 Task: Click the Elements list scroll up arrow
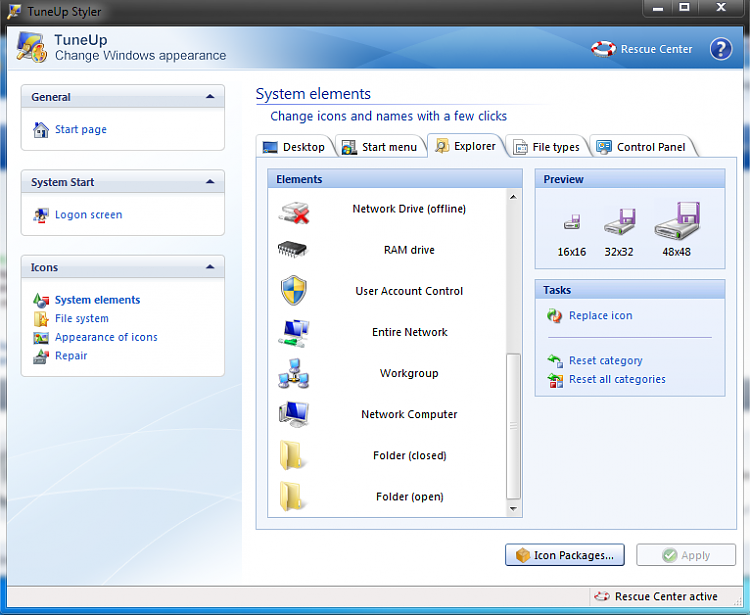click(x=513, y=197)
